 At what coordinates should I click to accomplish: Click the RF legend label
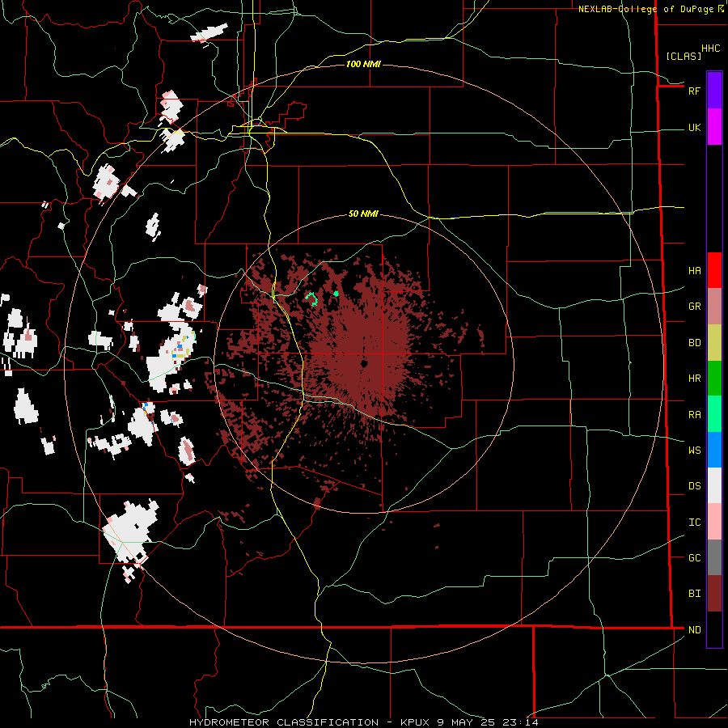(694, 91)
